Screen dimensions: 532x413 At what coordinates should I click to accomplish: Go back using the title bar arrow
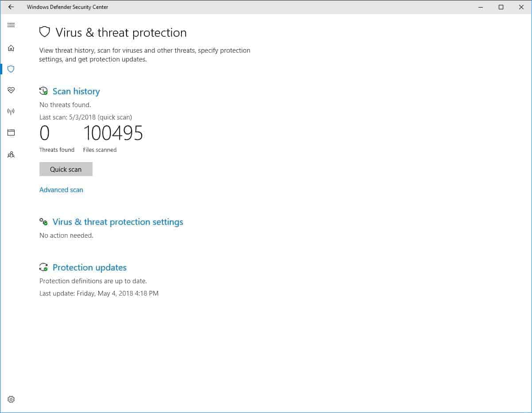[x=11, y=7]
